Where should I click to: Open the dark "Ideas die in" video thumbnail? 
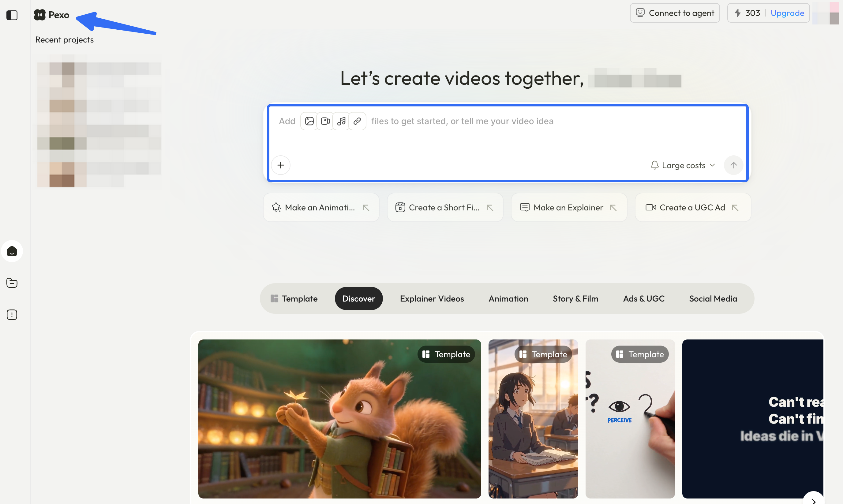[753, 419]
